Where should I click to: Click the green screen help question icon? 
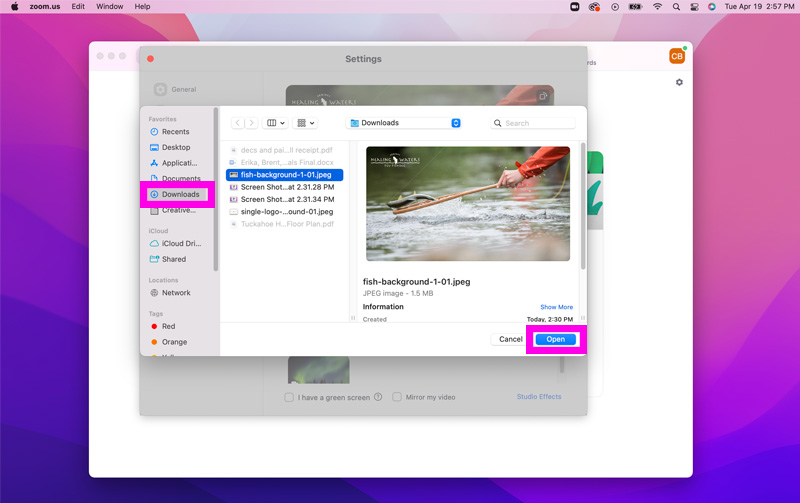pos(378,397)
